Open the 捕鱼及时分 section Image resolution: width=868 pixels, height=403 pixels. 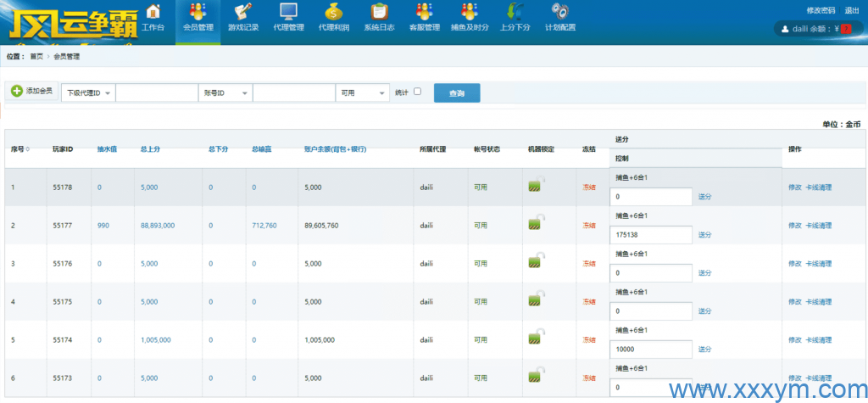coord(469,17)
